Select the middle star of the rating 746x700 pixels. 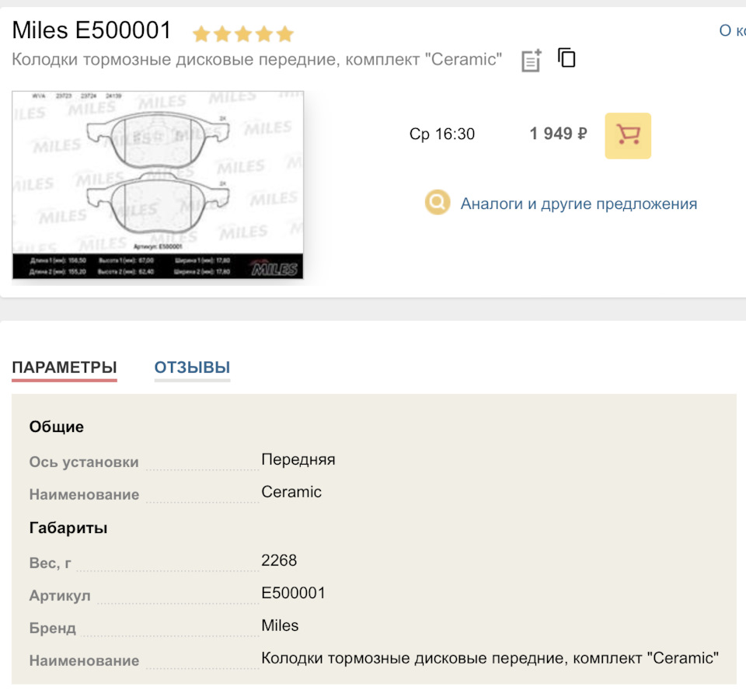[x=242, y=33]
